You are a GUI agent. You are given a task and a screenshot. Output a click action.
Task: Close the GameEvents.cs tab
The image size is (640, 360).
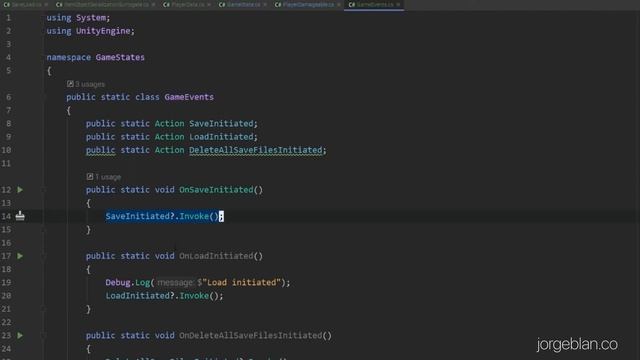[398, 4]
